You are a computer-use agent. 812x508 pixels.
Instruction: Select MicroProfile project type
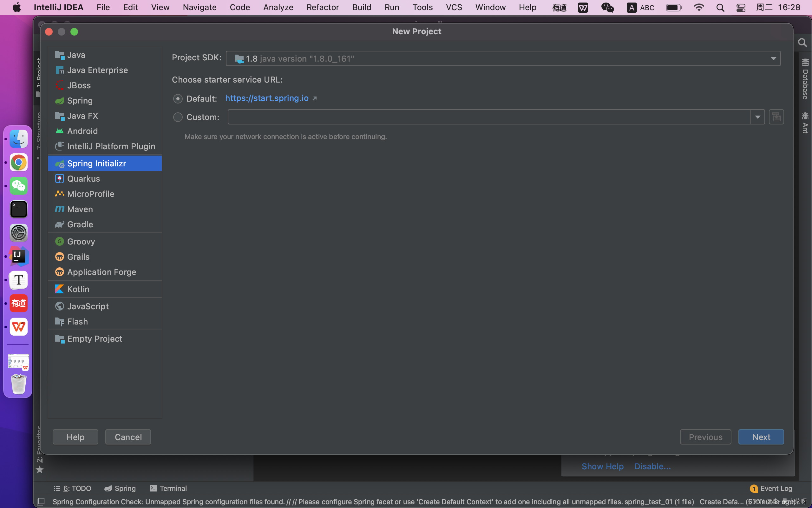pos(105,194)
